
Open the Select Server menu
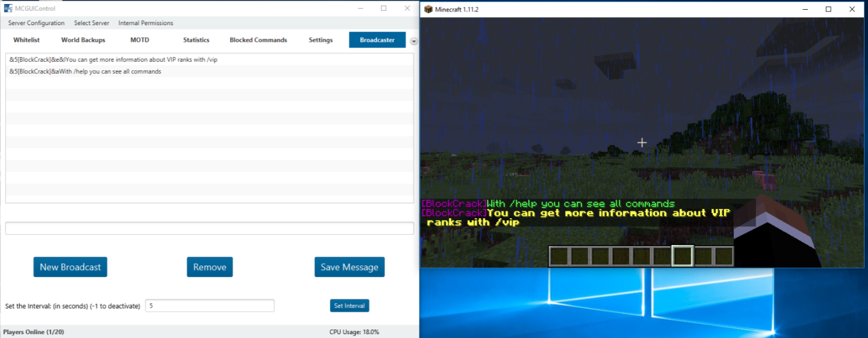click(x=91, y=23)
